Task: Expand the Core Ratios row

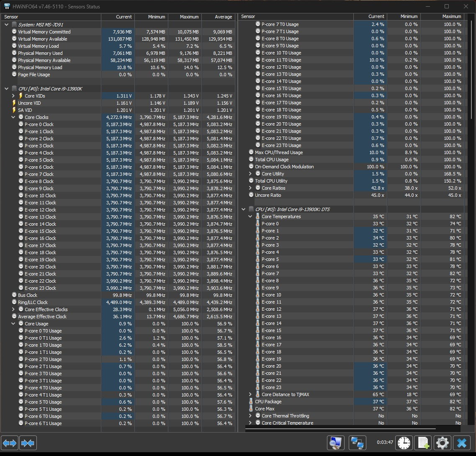Action: coord(250,188)
